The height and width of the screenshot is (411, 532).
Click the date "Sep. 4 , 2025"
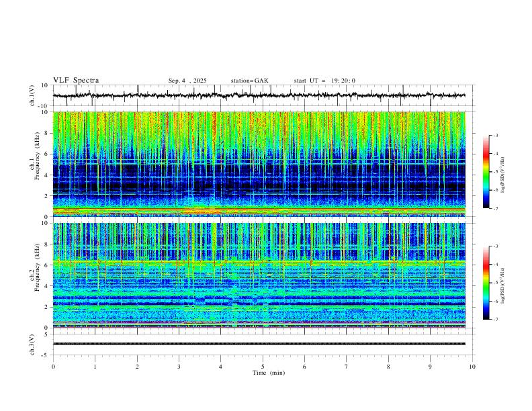pos(187,81)
